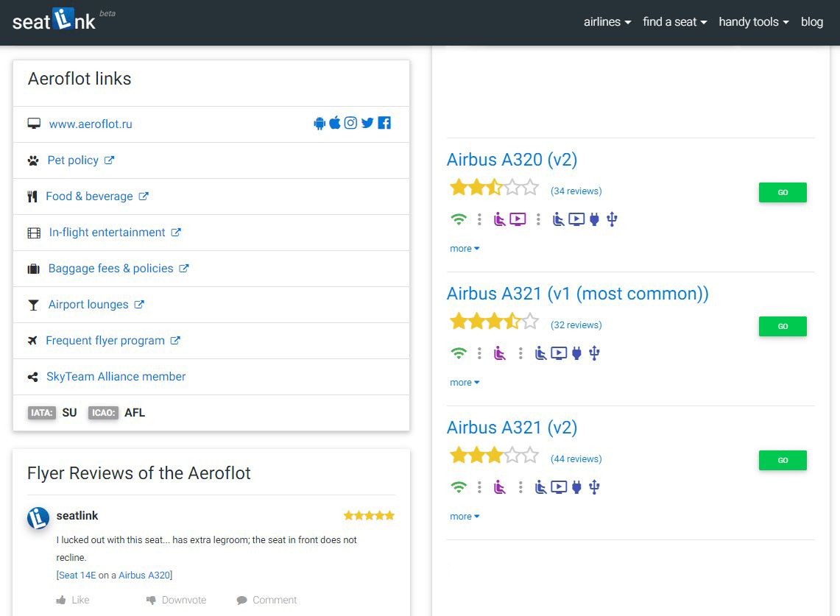
Task: Open Aeroflot's Facebook icon
Action: tap(384, 123)
